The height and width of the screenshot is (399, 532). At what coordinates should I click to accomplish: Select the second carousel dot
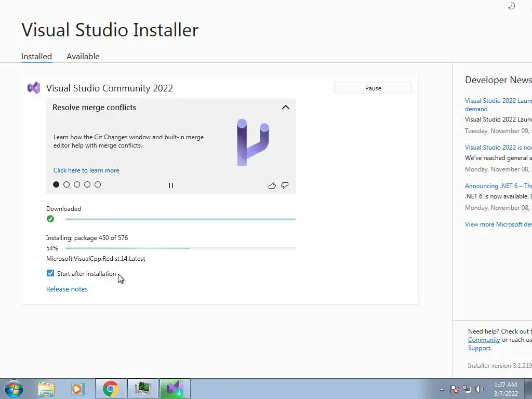(x=66, y=184)
